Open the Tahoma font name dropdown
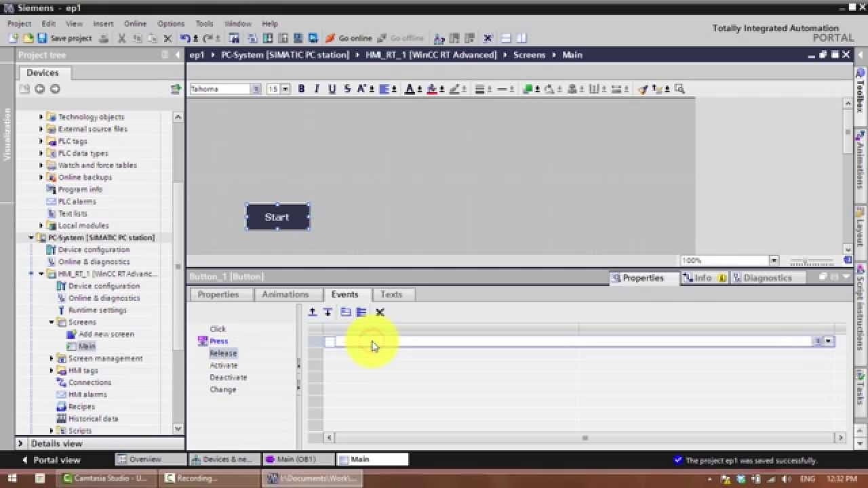868x488 pixels. [256, 89]
